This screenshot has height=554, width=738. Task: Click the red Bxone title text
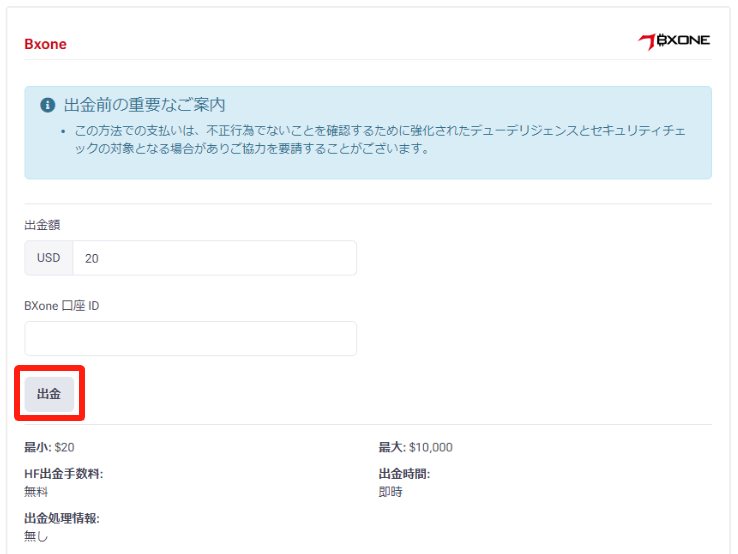click(45, 44)
